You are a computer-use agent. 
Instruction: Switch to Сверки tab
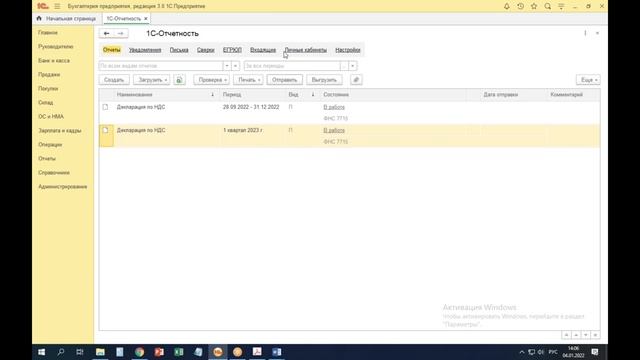pyautogui.click(x=205, y=50)
